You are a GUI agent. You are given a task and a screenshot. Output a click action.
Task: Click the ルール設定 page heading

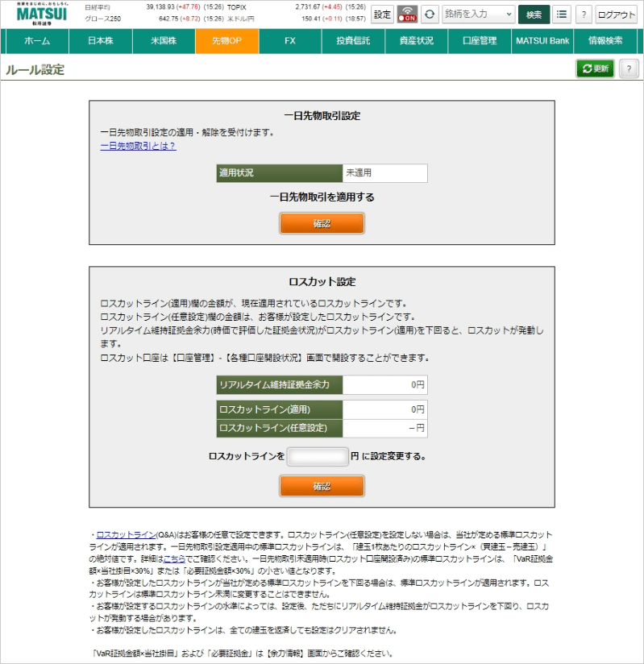(35, 69)
